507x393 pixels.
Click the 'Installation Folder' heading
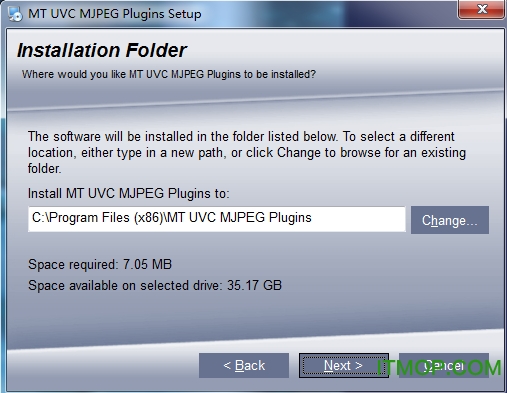[x=102, y=50]
